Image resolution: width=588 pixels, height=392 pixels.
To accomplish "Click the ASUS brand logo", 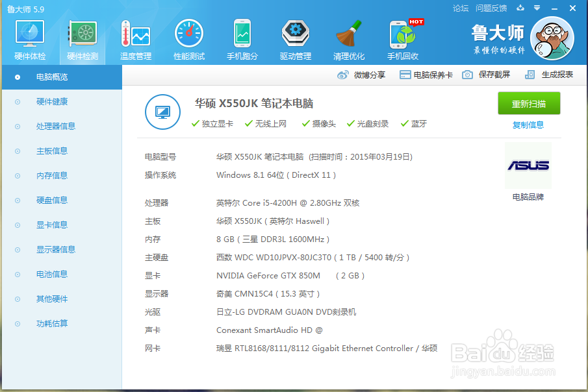I will 528,165.
